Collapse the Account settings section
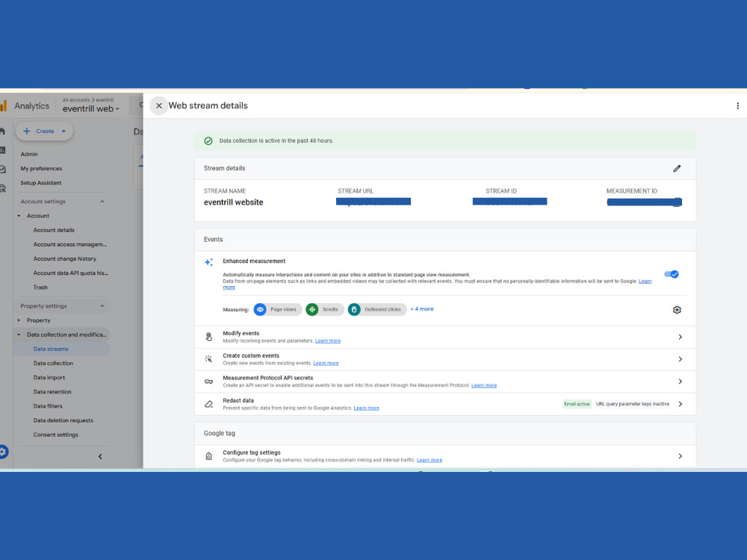This screenshot has height=560, width=747. coord(102,202)
